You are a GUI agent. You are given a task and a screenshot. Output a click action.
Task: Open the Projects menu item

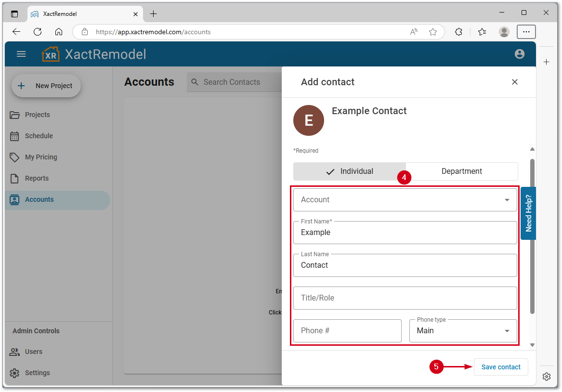[37, 115]
